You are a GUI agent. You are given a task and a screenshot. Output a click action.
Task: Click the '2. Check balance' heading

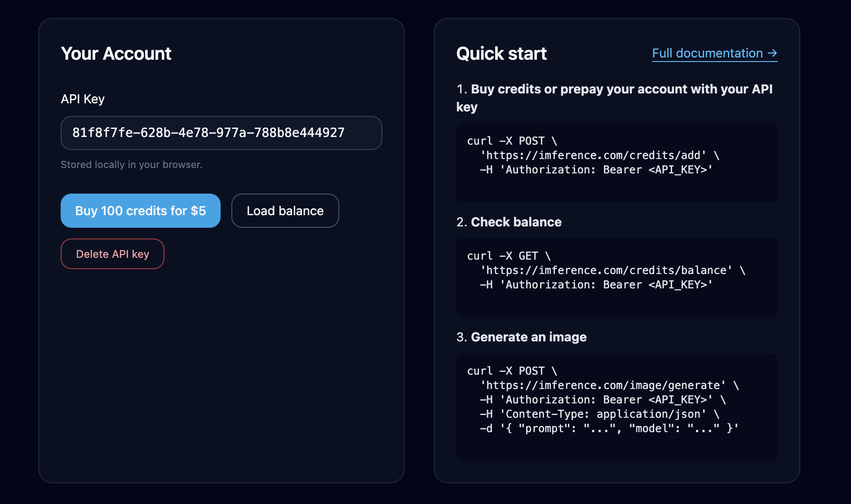(x=509, y=222)
